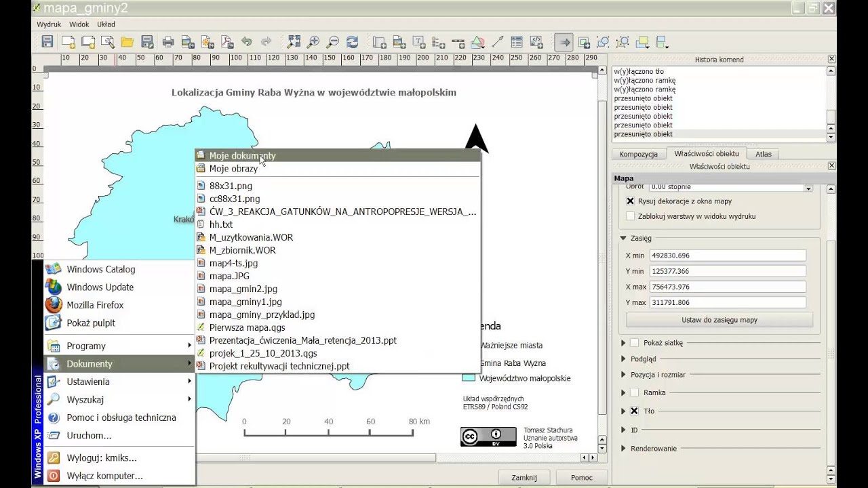This screenshot has width=868, height=488.
Task: Expand the Pokaż siatkę section arrow
Action: (623, 343)
